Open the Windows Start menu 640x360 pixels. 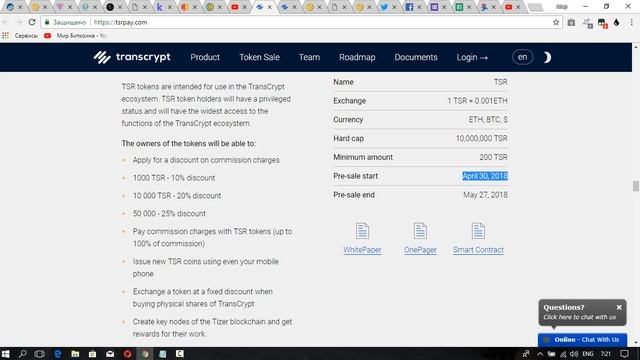5,353
